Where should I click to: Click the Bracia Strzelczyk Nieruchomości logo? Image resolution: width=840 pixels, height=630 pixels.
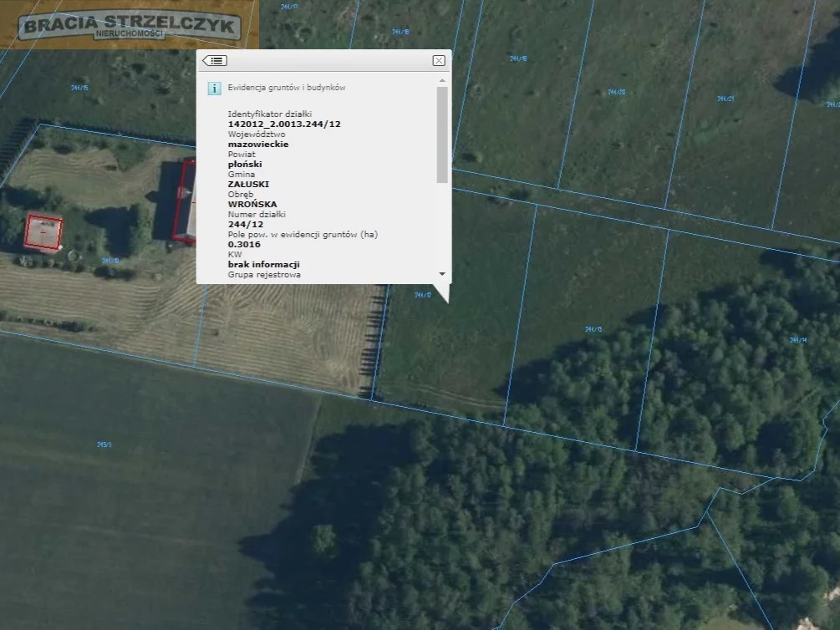point(130,25)
